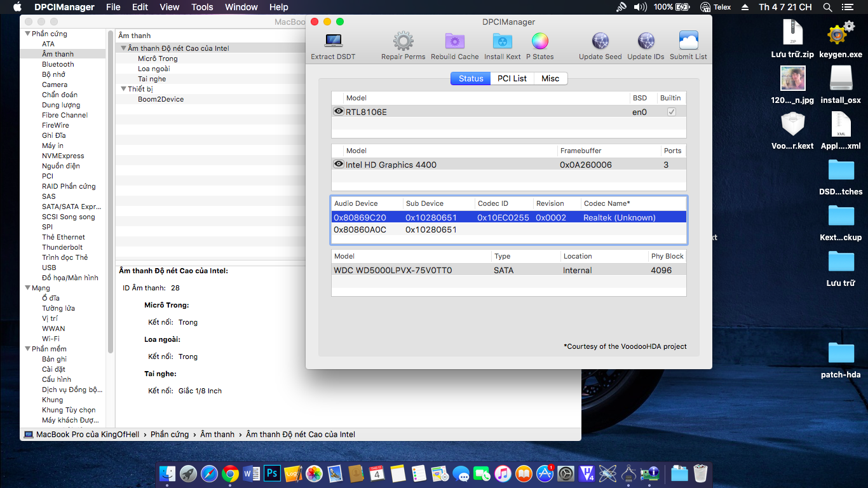Open the Install Kext tool
The width and height of the screenshot is (868, 488).
tap(502, 42)
